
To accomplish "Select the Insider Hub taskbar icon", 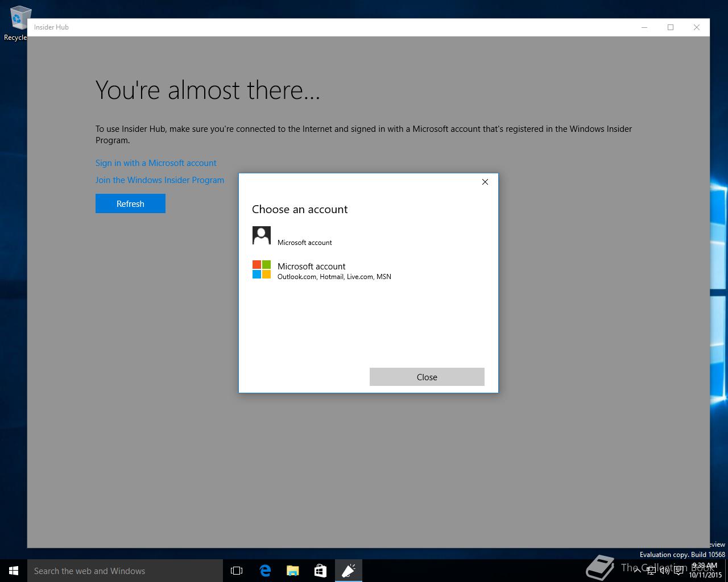I will pyautogui.click(x=348, y=571).
